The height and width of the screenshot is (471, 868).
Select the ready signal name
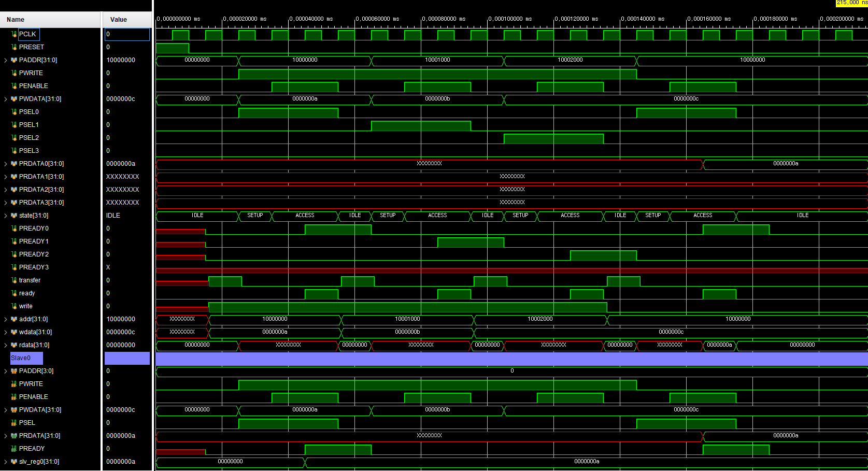pos(27,293)
